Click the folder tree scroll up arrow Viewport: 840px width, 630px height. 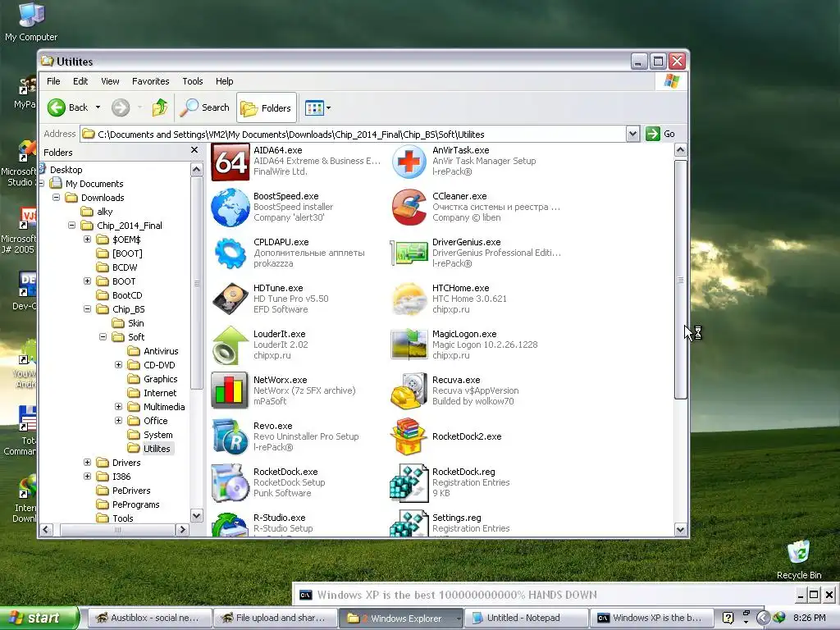click(197, 170)
